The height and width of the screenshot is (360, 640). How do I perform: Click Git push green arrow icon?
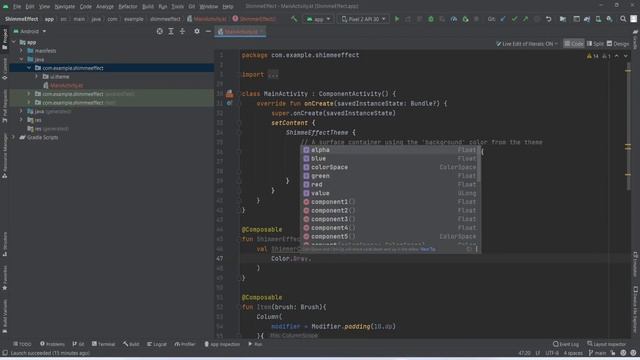pyautogui.click(x=526, y=19)
